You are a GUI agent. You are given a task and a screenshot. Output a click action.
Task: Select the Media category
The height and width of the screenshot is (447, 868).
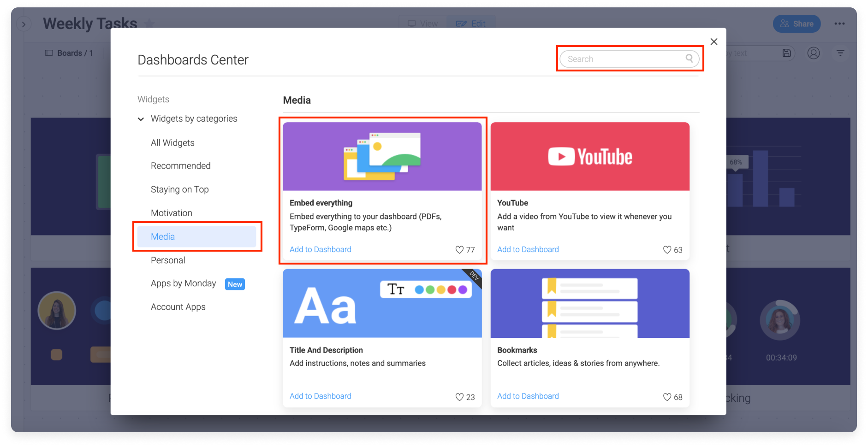tap(197, 236)
